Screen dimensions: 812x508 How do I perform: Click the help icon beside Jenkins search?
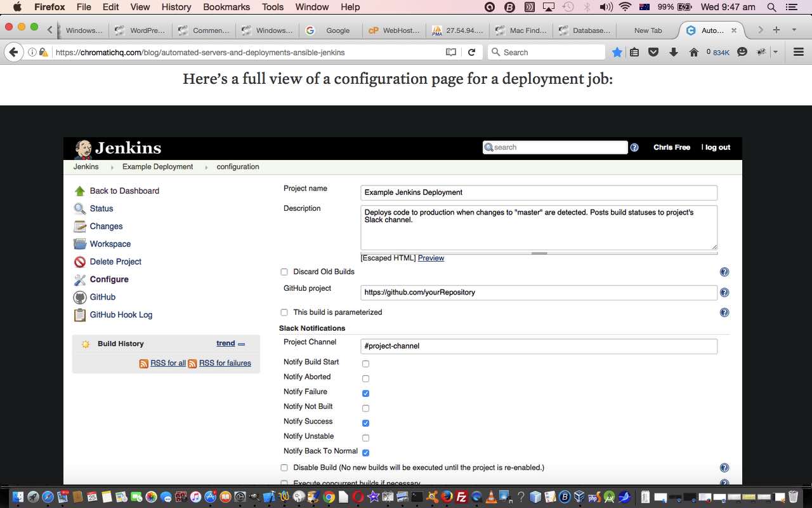pos(634,147)
